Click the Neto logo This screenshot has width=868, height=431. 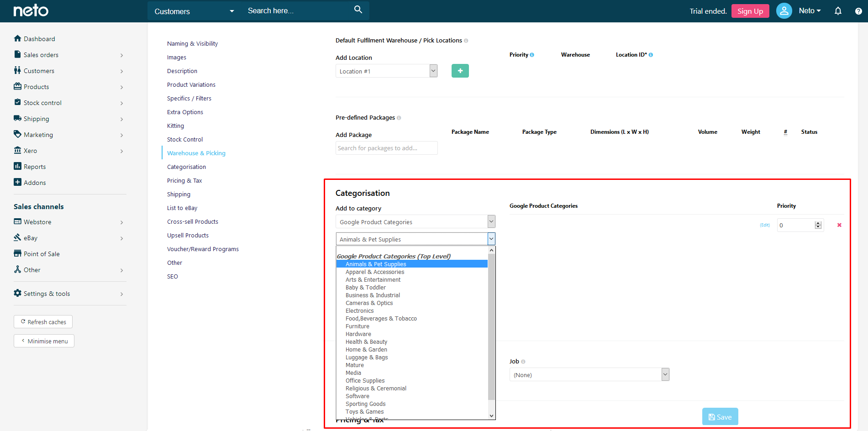tap(31, 11)
